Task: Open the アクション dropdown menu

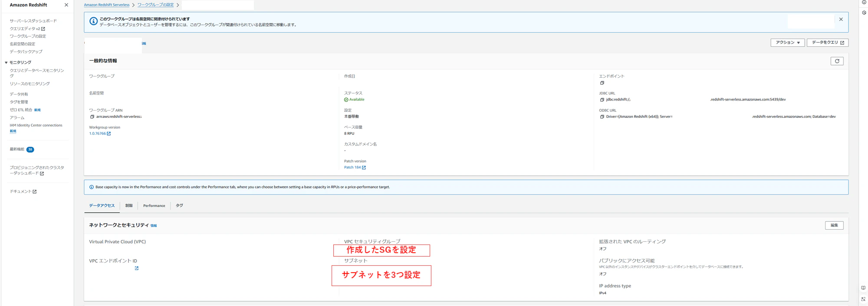Action: pos(787,42)
